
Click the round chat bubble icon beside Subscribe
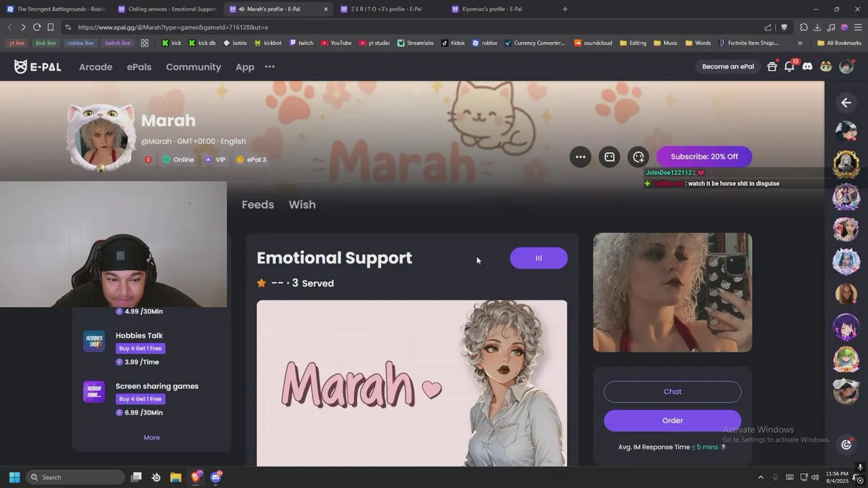pos(609,157)
